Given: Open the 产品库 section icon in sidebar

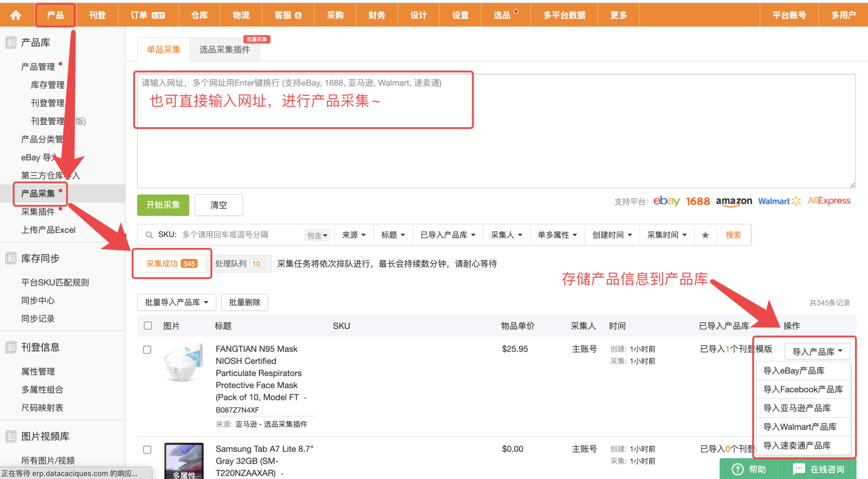Looking at the screenshot, I should (11, 42).
